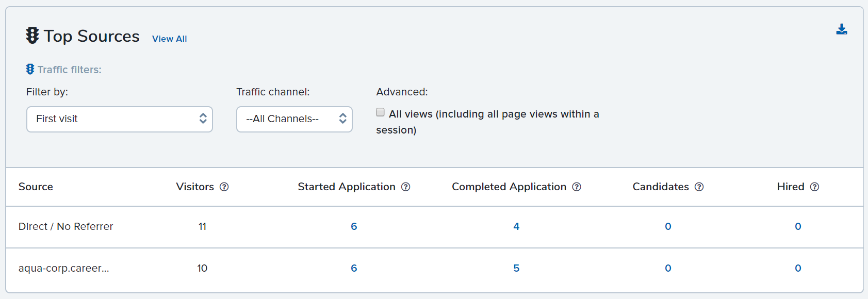Click the Hired help icon
This screenshot has width=868, height=299.
point(814,187)
